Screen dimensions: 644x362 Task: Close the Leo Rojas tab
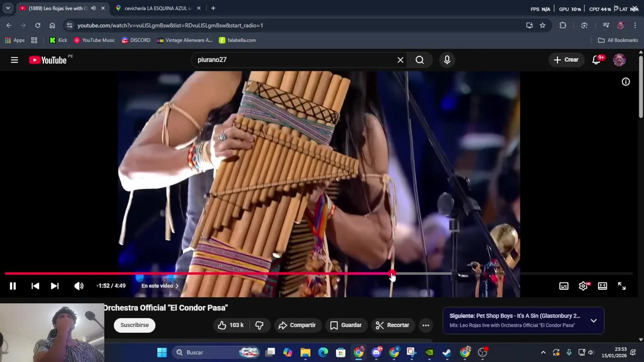click(x=103, y=8)
